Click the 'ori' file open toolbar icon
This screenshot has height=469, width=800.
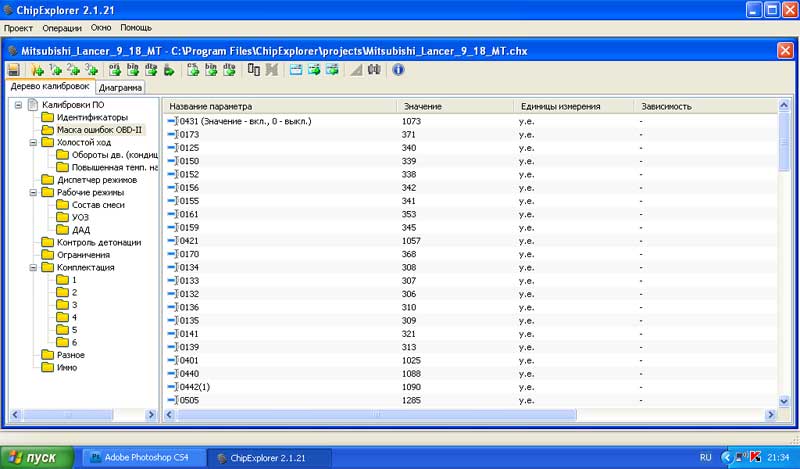pos(113,70)
